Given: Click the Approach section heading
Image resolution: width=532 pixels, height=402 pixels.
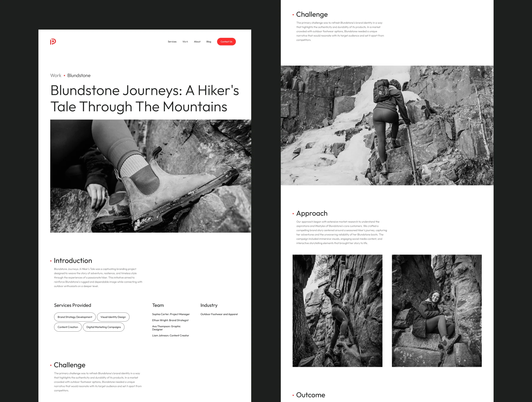Looking at the screenshot, I should click(312, 213).
